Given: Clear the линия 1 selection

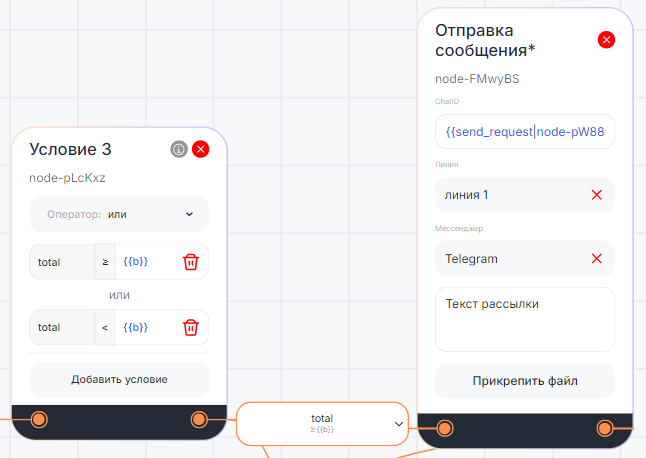Looking at the screenshot, I should point(597,195).
